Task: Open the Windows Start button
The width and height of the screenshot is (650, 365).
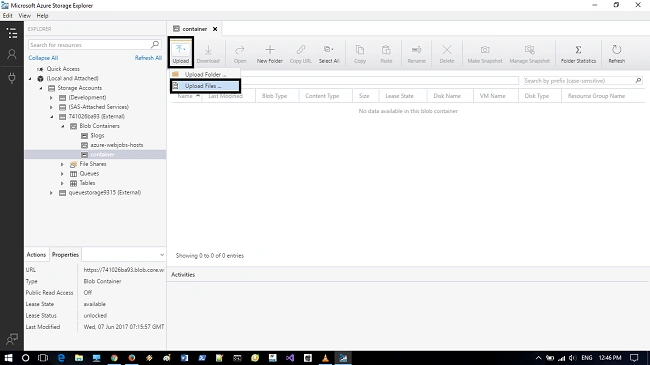Action: tap(8, 358)
